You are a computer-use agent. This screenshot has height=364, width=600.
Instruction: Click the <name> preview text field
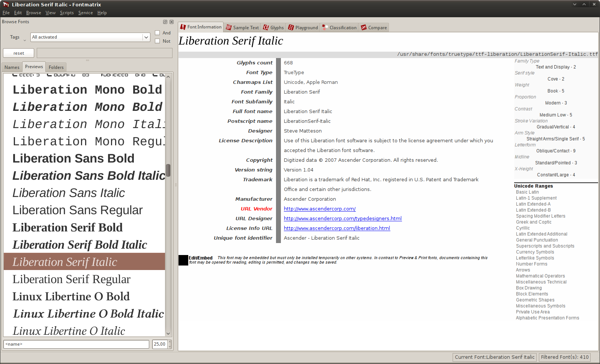coord(76,344)
